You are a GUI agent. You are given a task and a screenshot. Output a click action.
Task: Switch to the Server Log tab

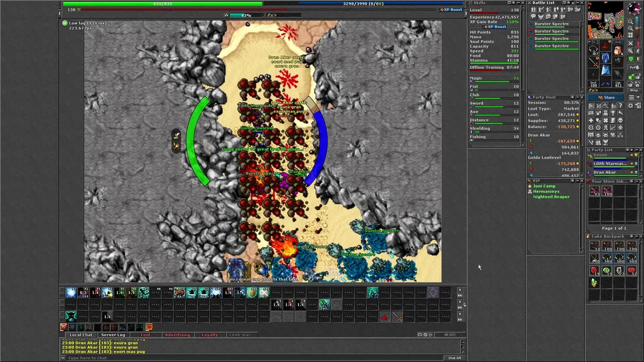click(113, 335)
